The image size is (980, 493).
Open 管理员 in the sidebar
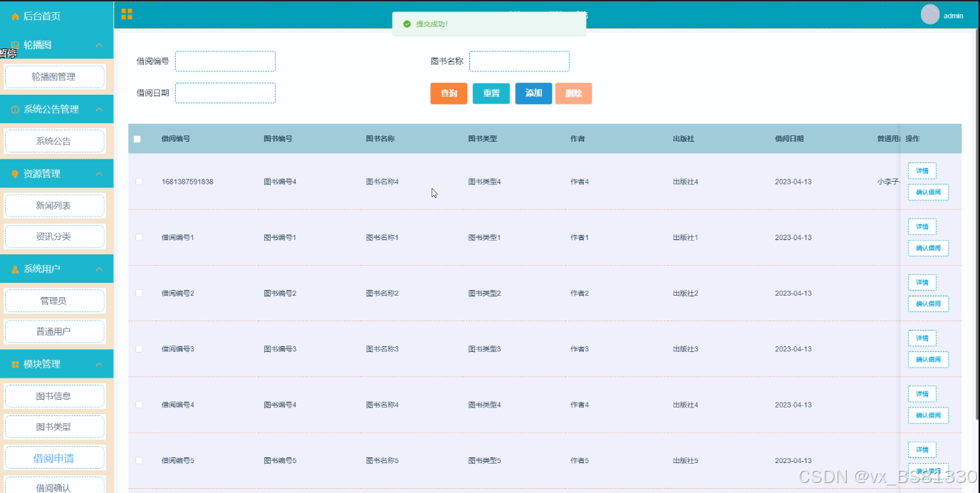click(55, 301)
